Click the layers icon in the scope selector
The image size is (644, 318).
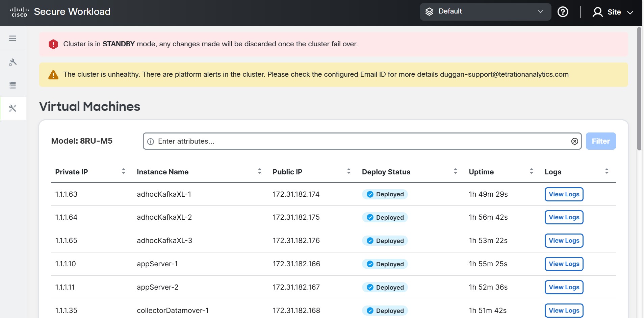click(430, 11)
